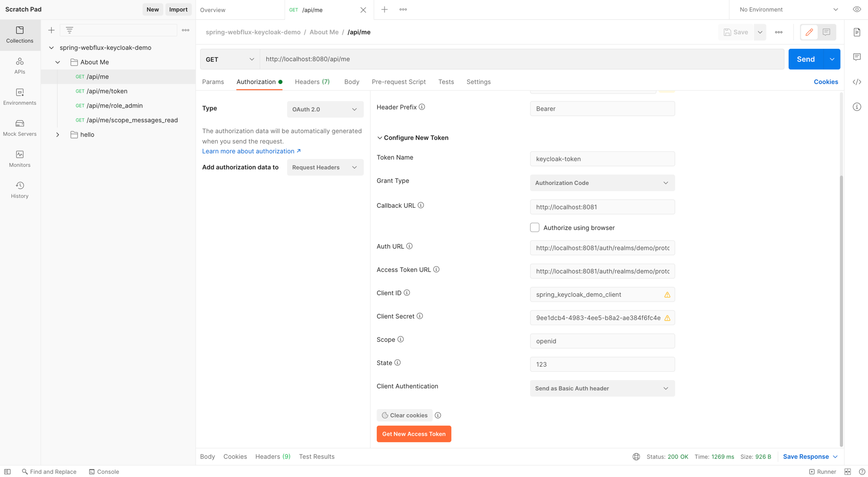Show Client ID warning icon
Image resolution: width=868 pixels, height=477 pixels.
pyautogui.click(x=667, y=295)
